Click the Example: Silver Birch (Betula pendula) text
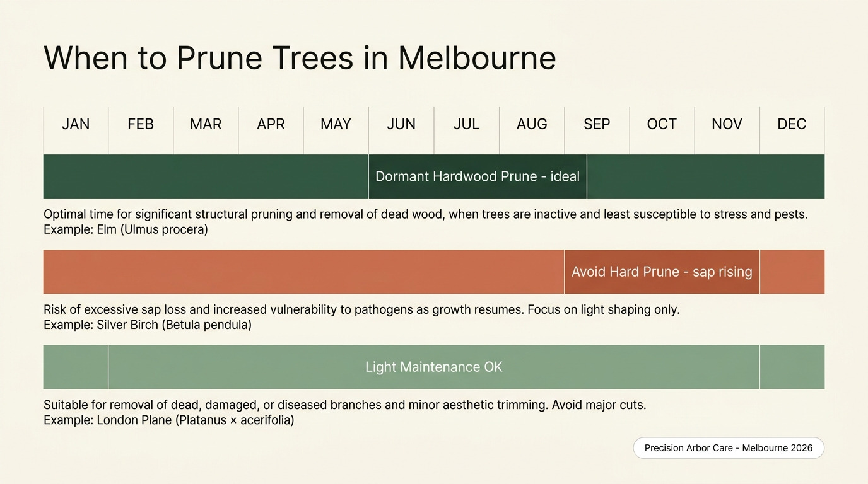868x484 pixels. click(148, 325)
